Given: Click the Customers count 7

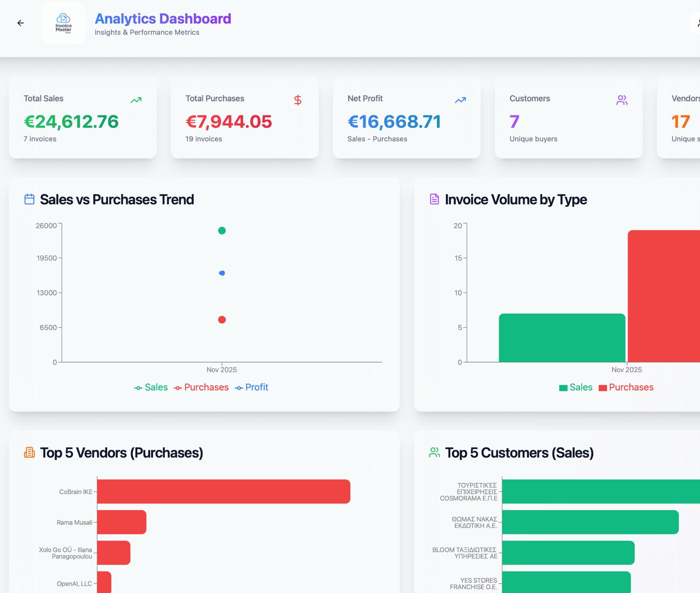Looking at the screenshot, I should (x=514, y=121).
